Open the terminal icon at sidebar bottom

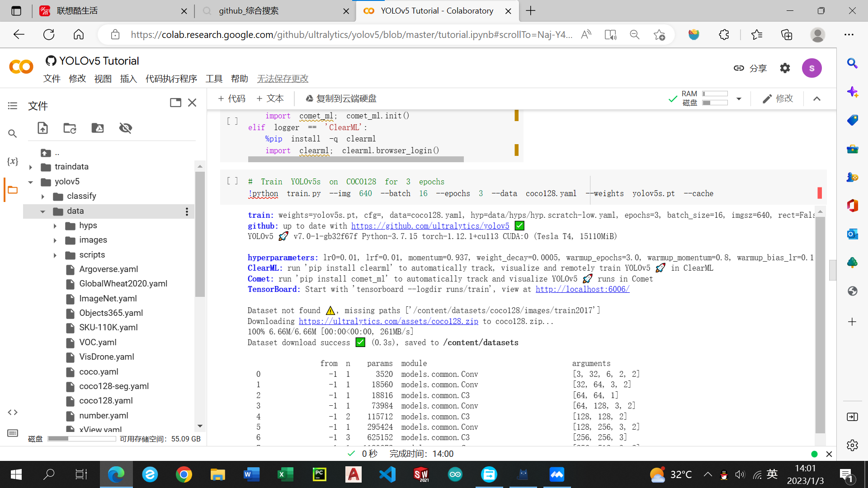coord(13,433)
